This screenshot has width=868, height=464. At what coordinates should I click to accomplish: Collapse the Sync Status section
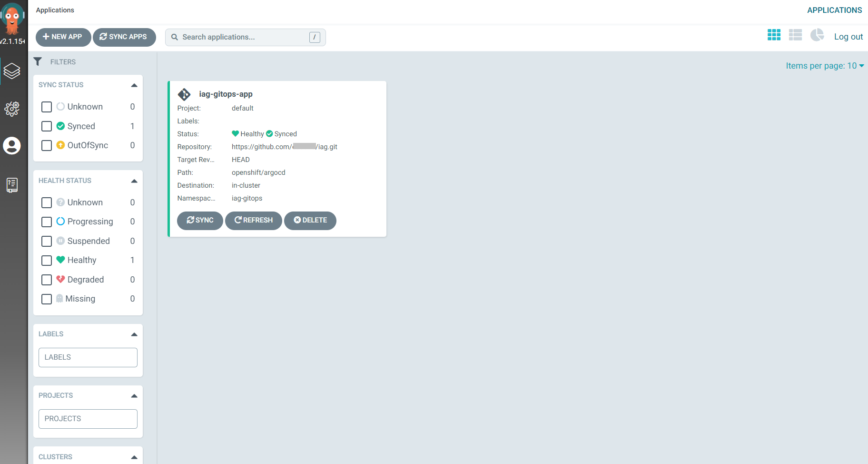click(134, 85)
